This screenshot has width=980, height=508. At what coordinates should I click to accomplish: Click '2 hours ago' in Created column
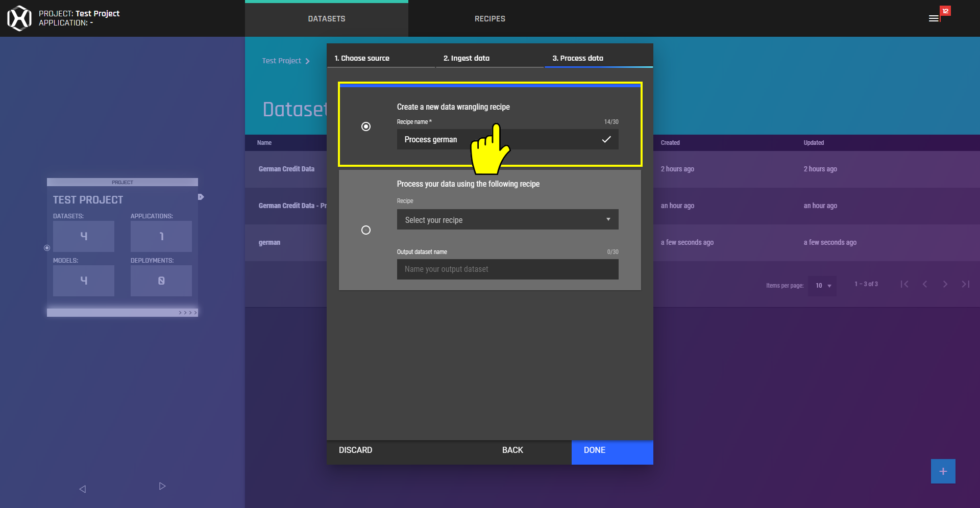pos(677,169)
